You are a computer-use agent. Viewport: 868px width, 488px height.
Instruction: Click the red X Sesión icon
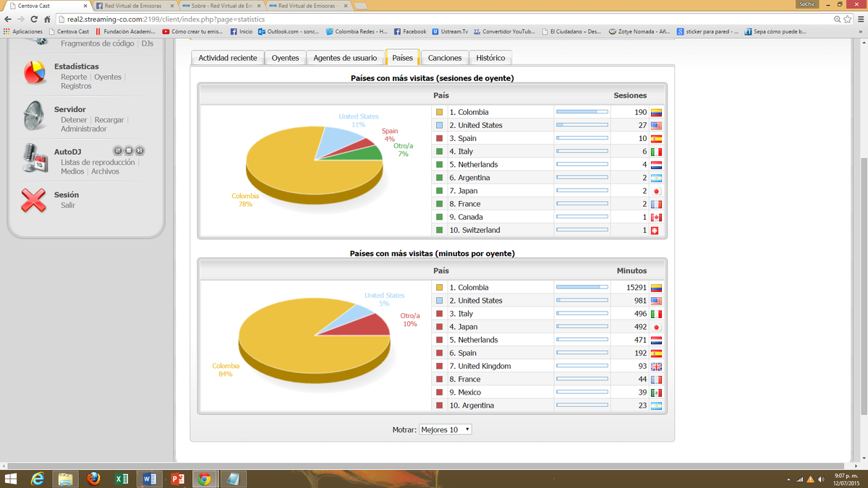33,200
